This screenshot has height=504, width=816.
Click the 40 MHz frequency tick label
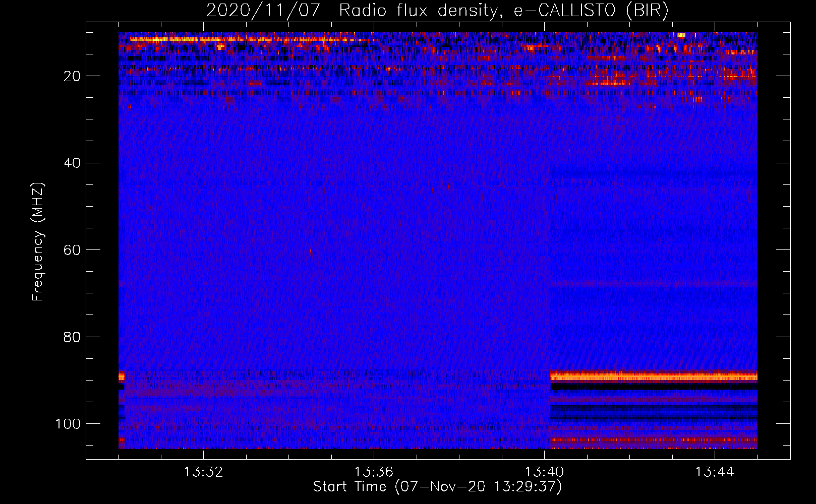click(72, 163)
